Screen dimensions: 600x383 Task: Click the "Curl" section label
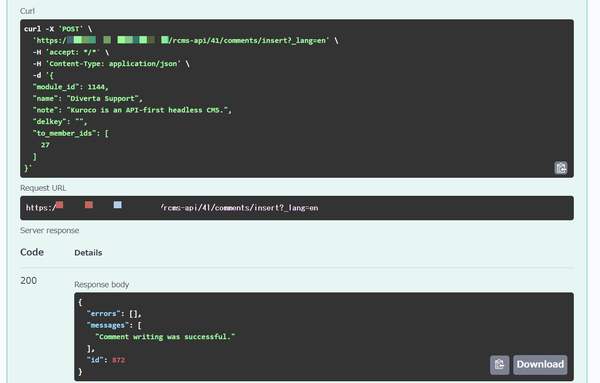[x=27, y=11]
